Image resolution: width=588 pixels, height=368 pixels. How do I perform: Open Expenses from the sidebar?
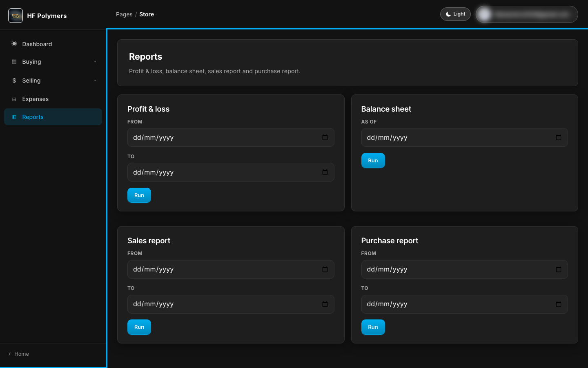[x=53, y=99]
